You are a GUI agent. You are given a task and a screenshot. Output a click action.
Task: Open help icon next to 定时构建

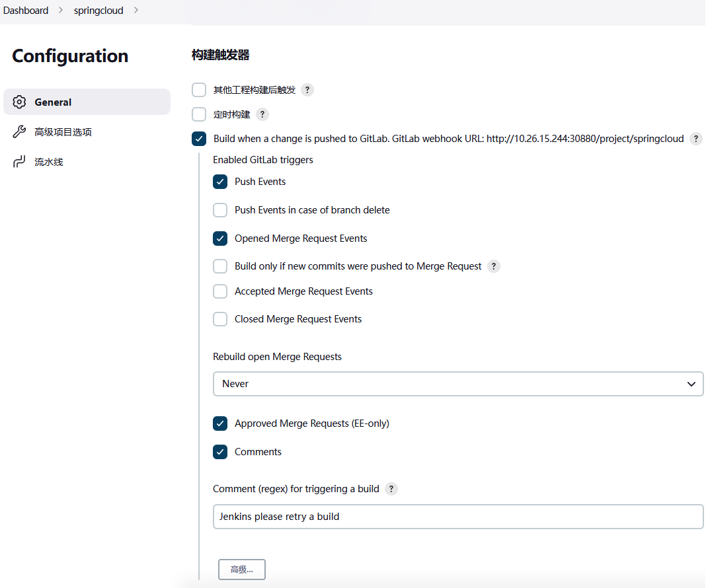click(x=262, y=114)
